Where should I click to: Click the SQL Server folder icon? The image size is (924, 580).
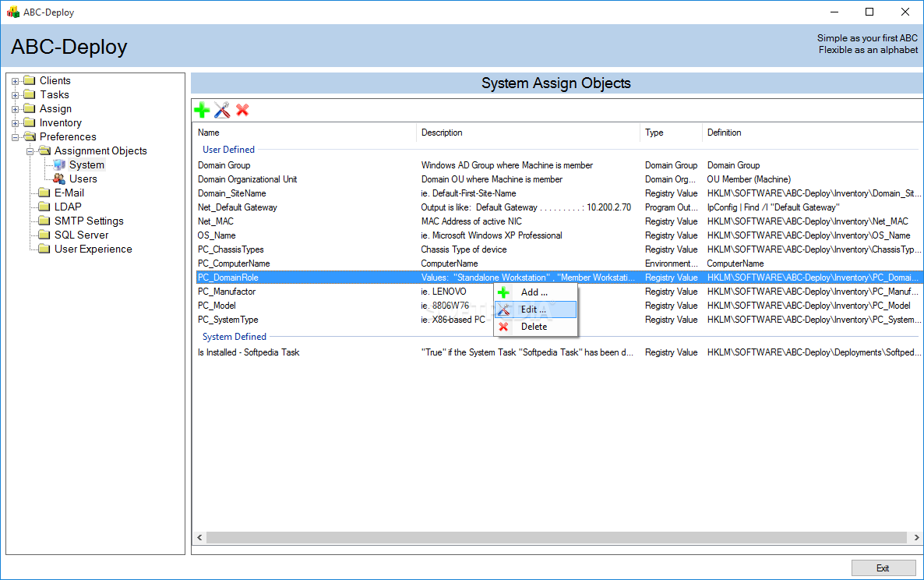click(x=44, y=235)
